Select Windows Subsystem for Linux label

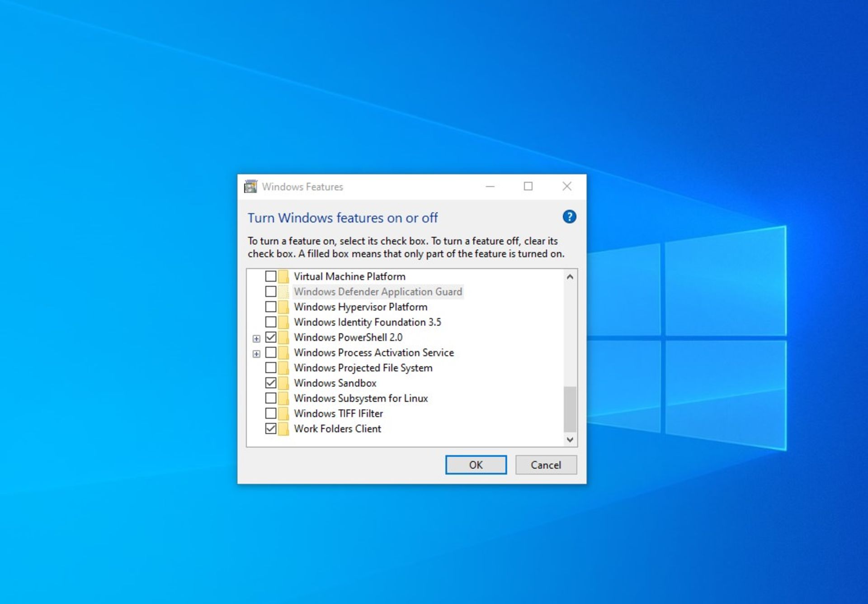pyautogui.click(x=361, y=398)
